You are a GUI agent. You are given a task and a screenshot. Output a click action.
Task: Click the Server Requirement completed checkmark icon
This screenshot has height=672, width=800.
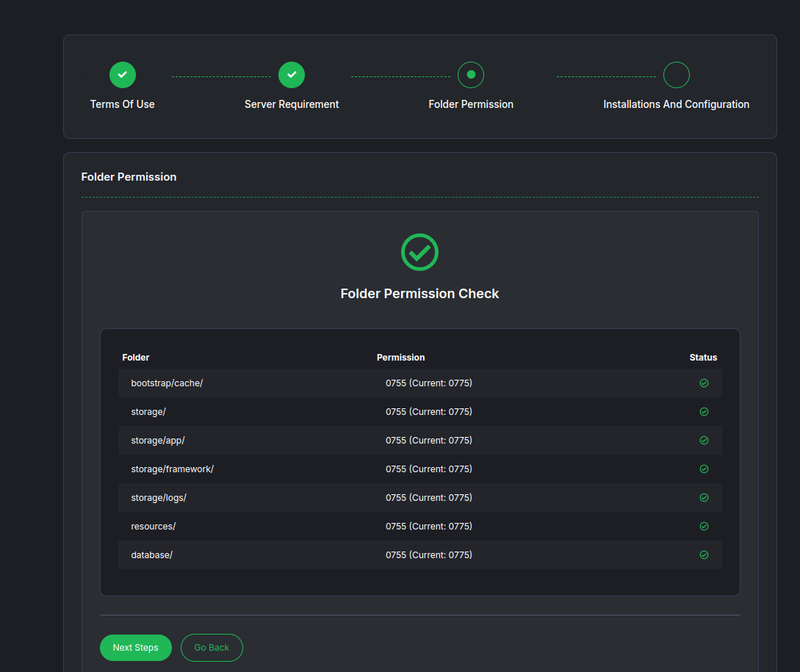coord(292,75)
